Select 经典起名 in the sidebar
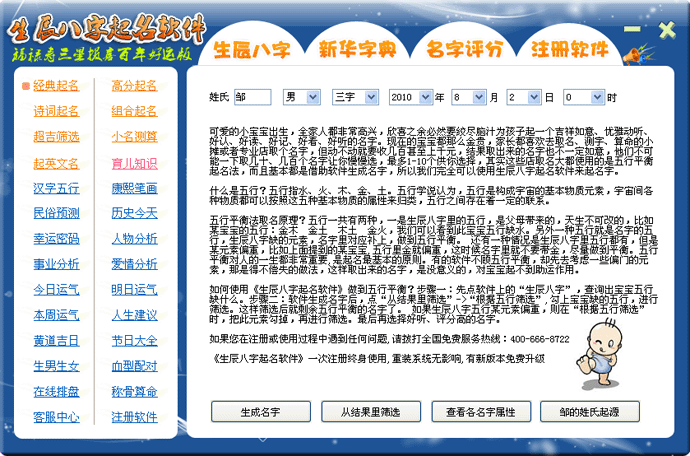 click(x=56, y=86)
